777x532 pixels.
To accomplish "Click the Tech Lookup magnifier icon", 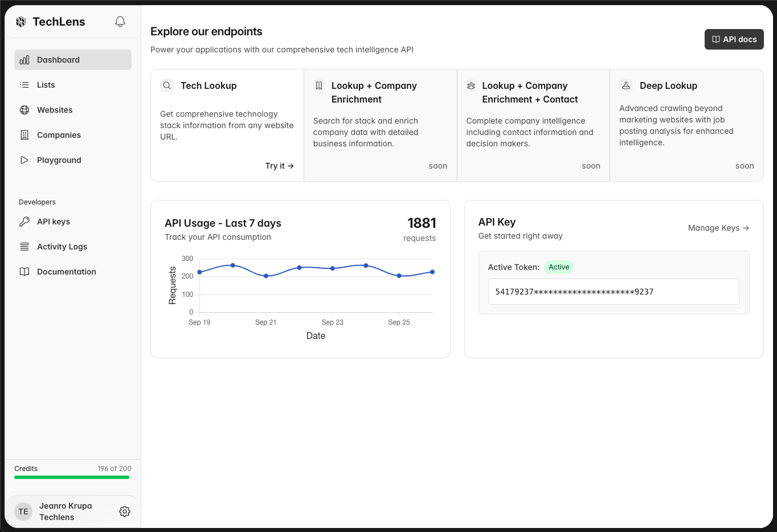I will click(x=167, y=85).
